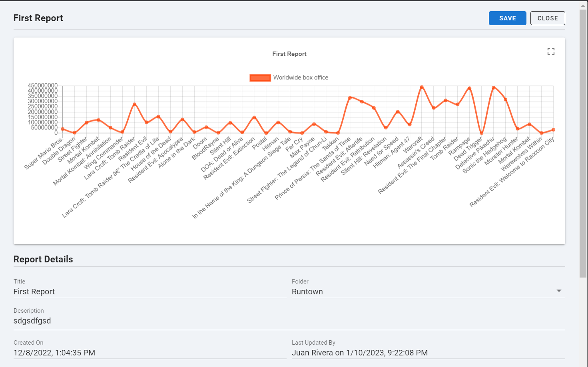Screen dimensions: 588x367
Task: Click the Worldwide box office legend label
Action: [301, 77]
